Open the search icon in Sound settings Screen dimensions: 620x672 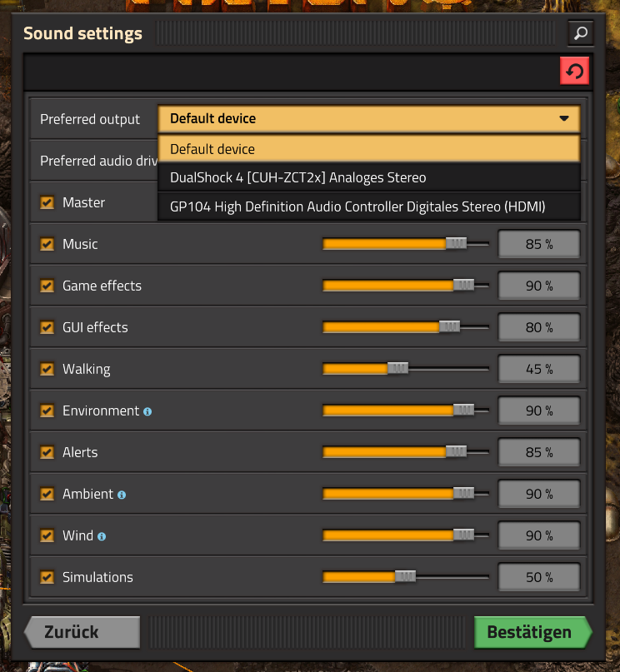click(581, 33)
